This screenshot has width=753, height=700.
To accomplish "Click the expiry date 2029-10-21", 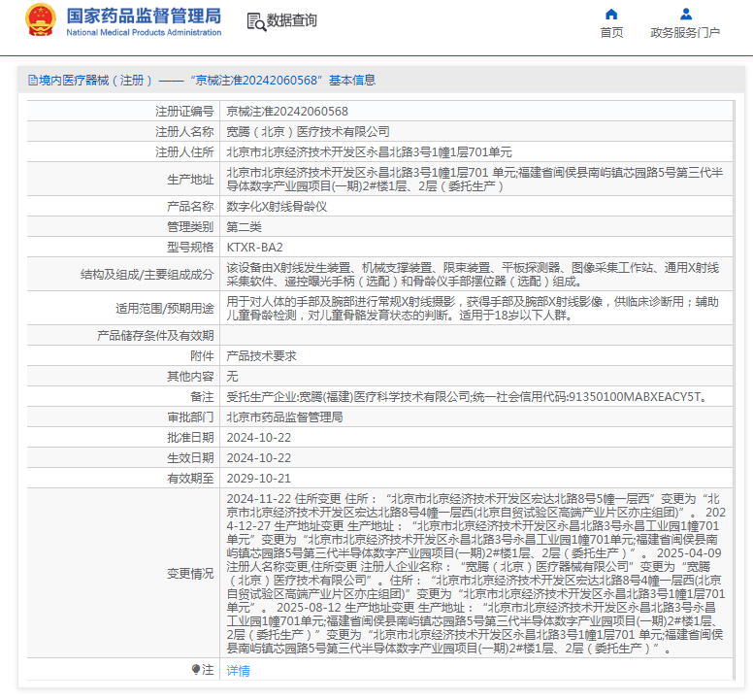I will tap(258, 479).
